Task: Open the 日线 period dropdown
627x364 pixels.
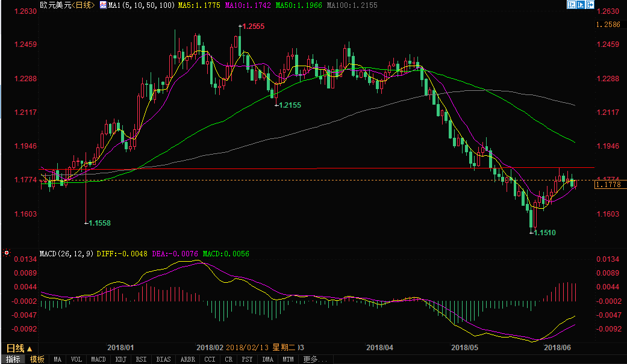Action: coord(19,348)
